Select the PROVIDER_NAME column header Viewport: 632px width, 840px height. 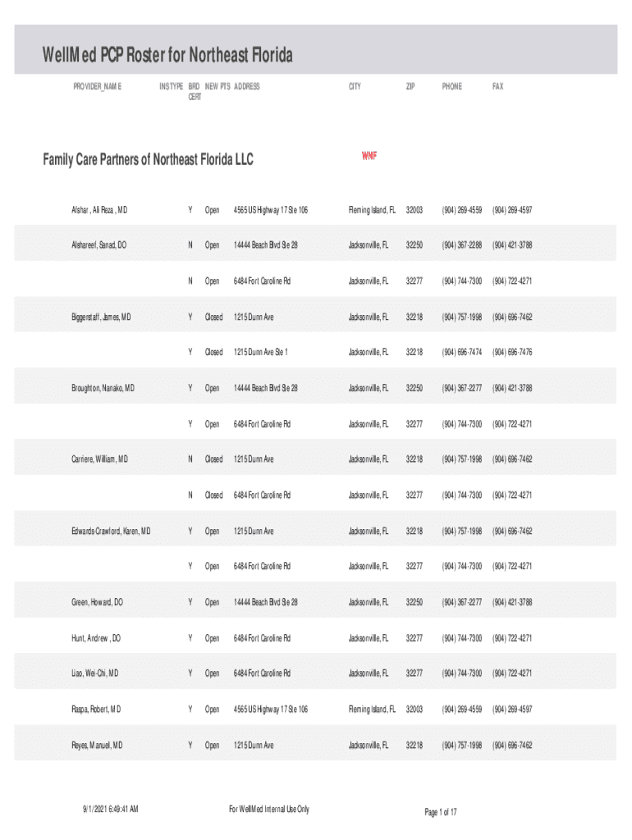(98, 86)
